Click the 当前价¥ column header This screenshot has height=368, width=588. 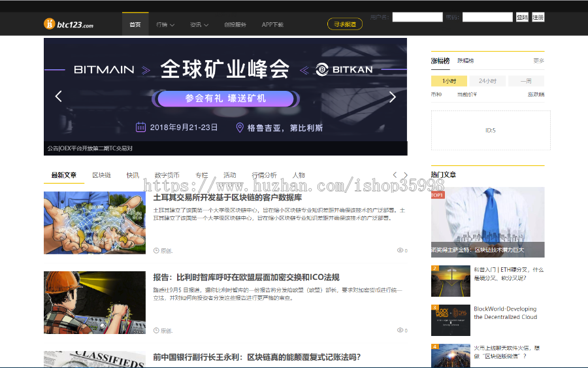(467, 95)
